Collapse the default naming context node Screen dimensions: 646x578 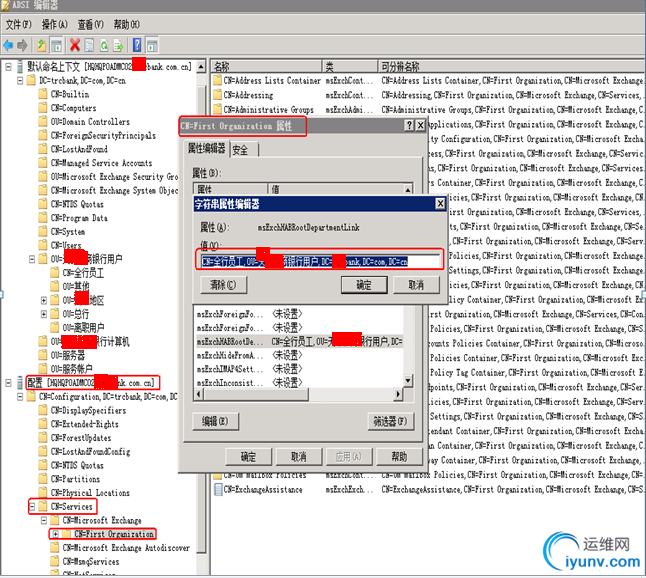(8, 67)
